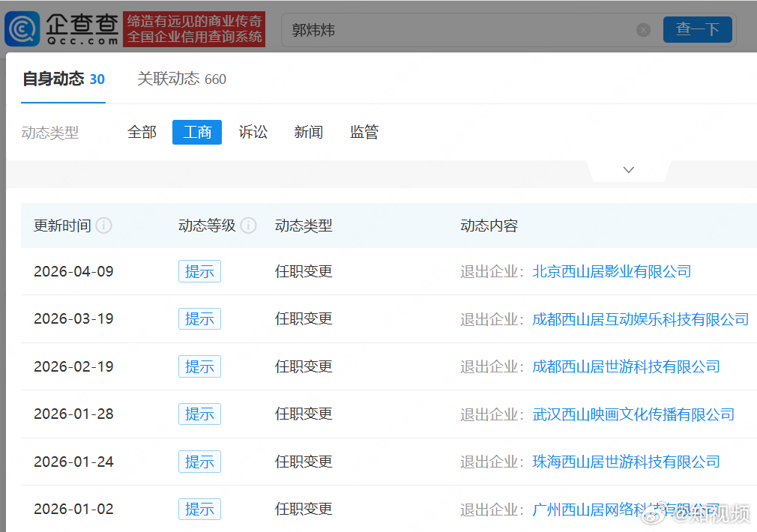Open 北京西山居影业有限公司 link
The image size is (757, 532).
[x=612, y=272]
